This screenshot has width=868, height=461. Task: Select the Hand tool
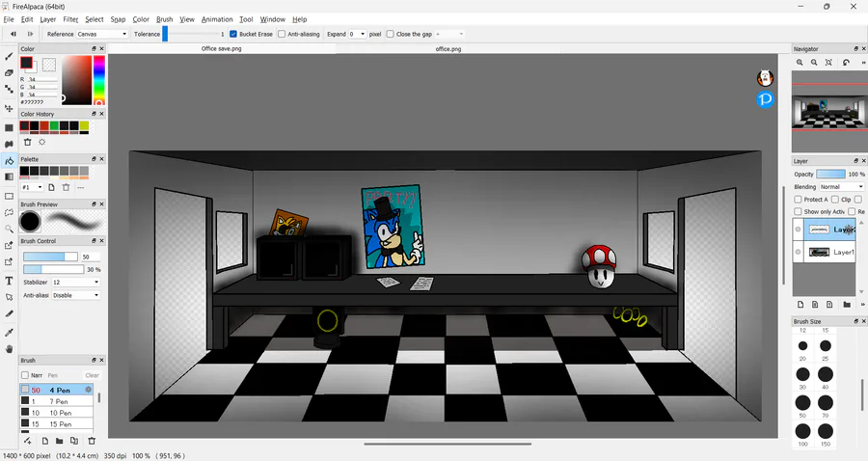9,349
